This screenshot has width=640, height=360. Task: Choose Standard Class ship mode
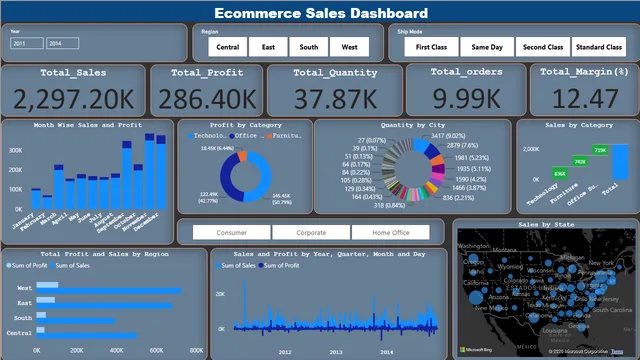(x=599, y=47)
